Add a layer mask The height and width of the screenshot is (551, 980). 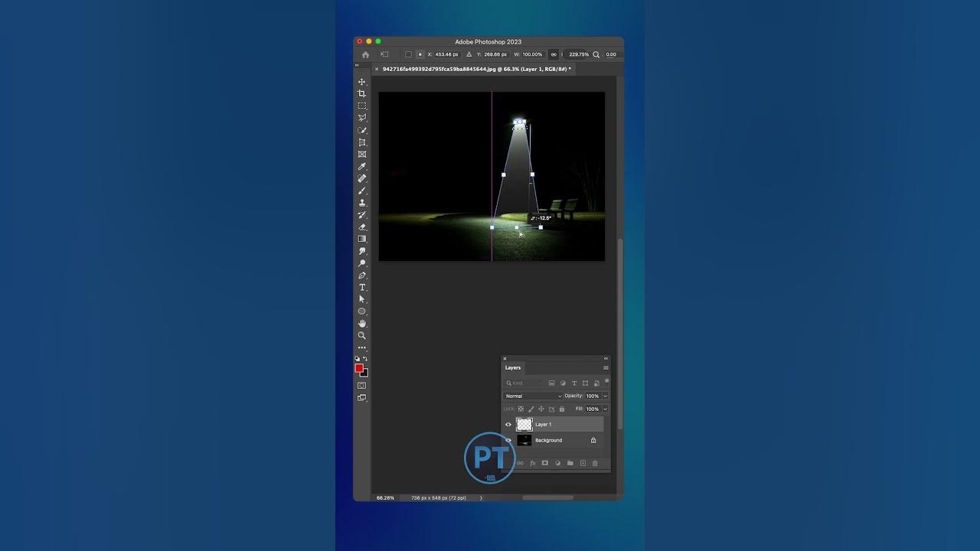click(545, 463)
